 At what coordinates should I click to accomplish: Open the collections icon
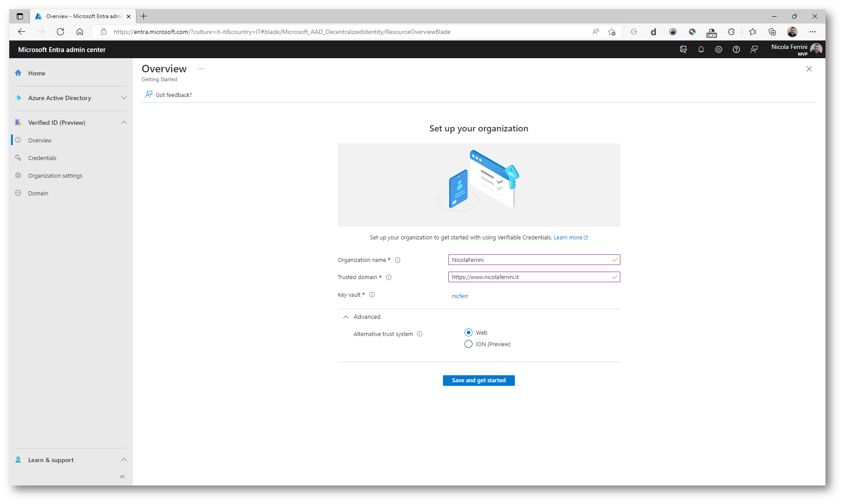772,32
